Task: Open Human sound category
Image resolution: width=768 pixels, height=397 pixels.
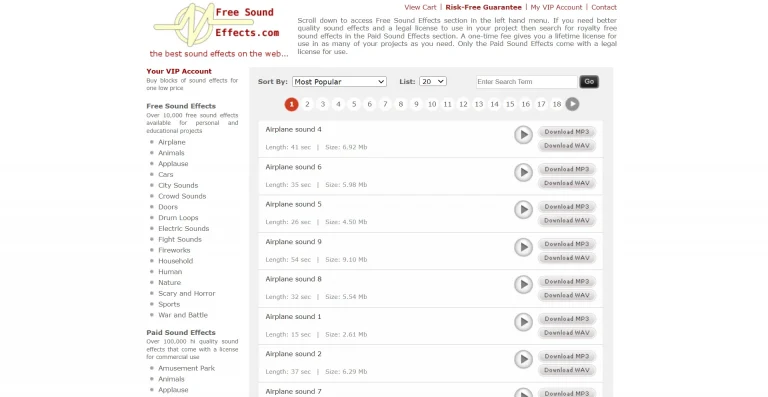Action: pyautogui.click(x=170, y=272)
